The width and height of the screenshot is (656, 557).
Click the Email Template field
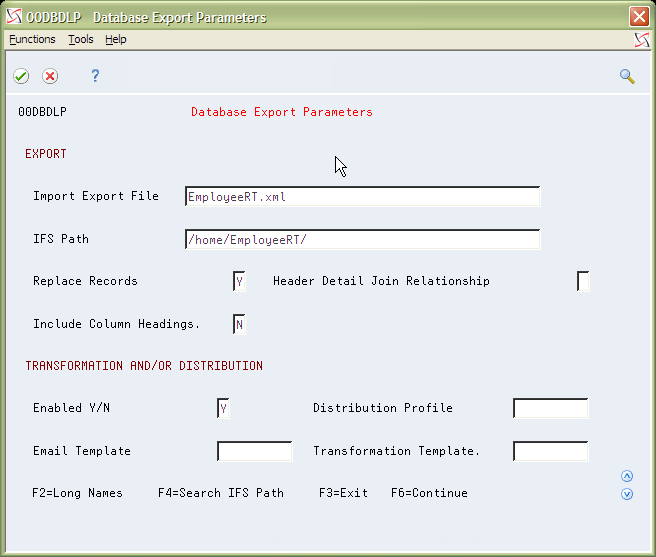pos(254,451)
